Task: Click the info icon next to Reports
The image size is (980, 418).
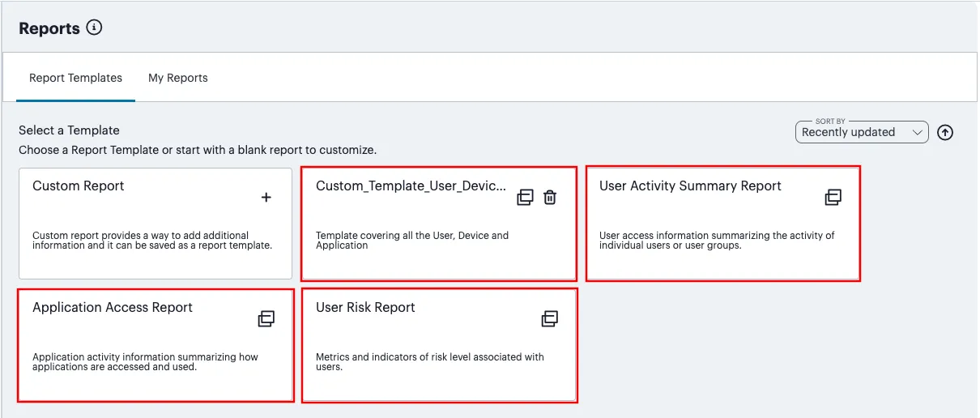Action: pyautogui.click(x=94, y=28)
